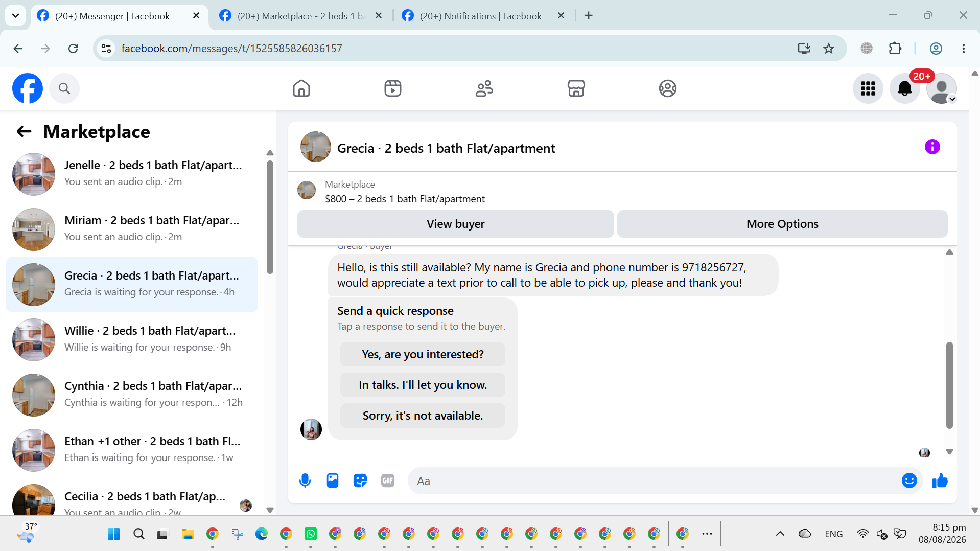Record a voice clip with microphone icon
This screenshot has width=980, height=551.
pyautogui.click(x=305, y=481)
